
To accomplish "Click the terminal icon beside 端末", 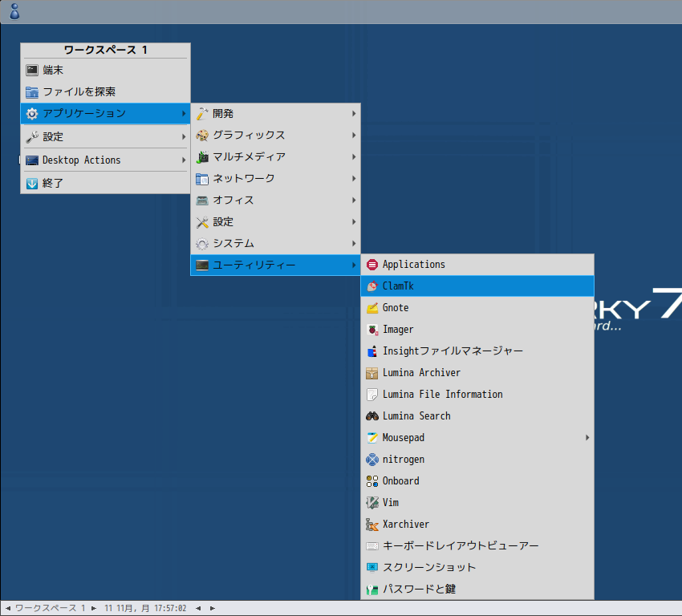I will point(32,70).
